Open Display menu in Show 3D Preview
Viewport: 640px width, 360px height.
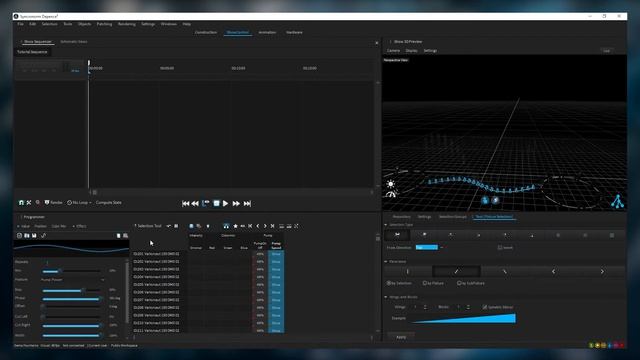[x=411, y=51]
